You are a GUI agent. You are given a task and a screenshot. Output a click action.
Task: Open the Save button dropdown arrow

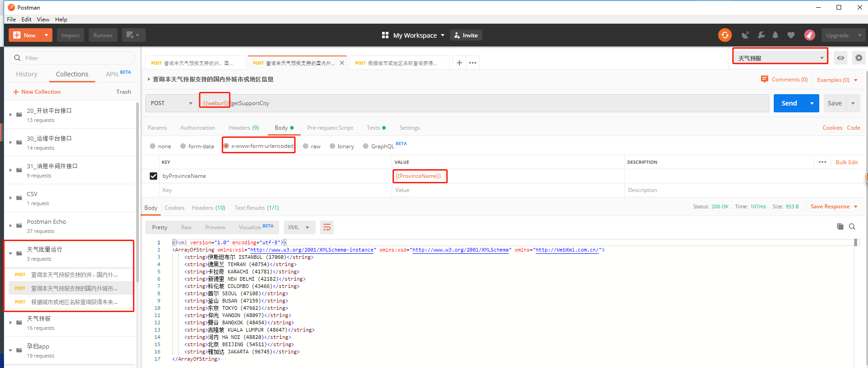pyautogui.click(x=853, y=103)
